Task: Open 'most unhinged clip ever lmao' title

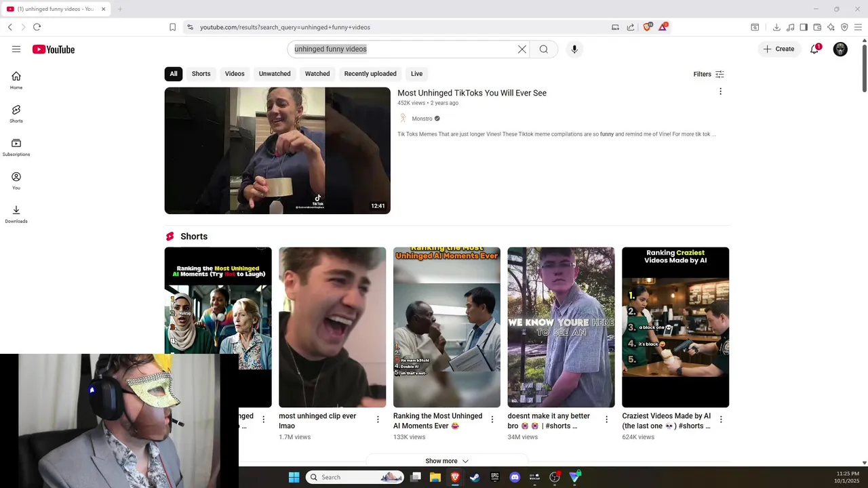Action: [317, 421]
